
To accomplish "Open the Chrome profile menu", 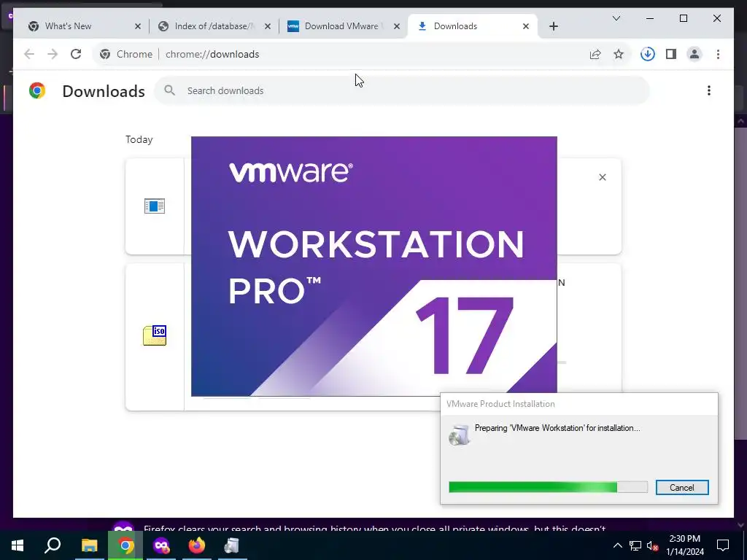I will [x=694, y=54].
